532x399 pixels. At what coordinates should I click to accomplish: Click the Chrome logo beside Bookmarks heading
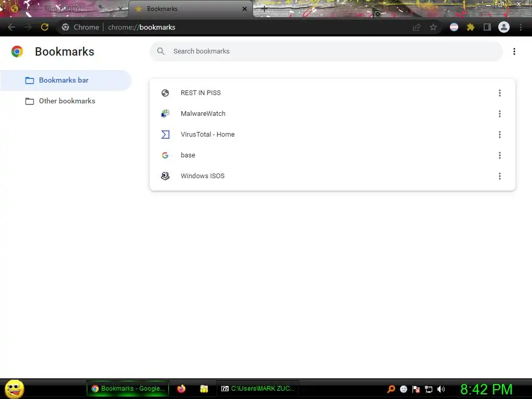click(x=17, y=51)
